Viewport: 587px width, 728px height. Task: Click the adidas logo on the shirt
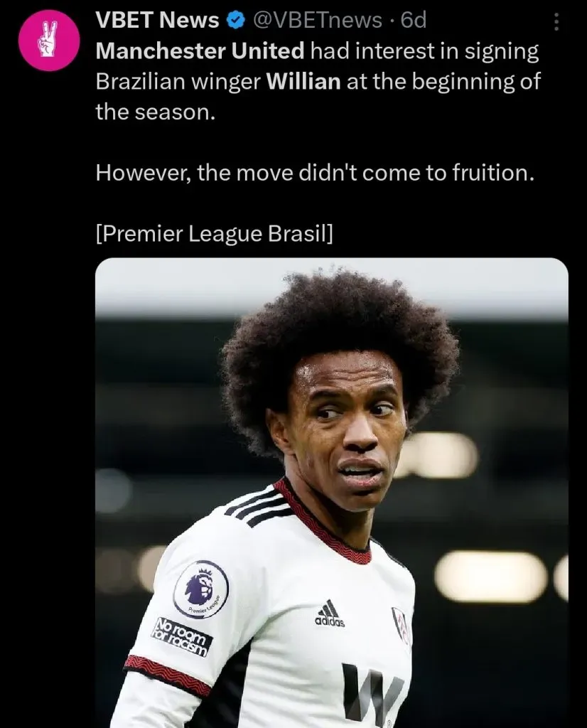tap(330, 614)
